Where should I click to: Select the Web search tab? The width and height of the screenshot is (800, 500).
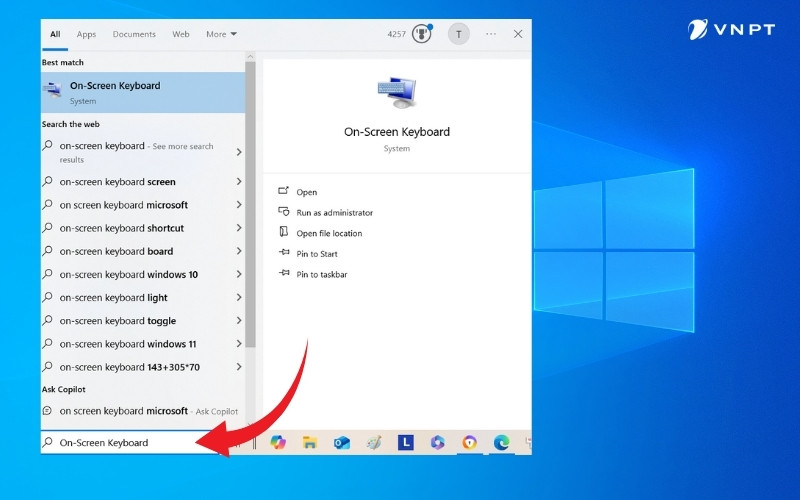181,34
